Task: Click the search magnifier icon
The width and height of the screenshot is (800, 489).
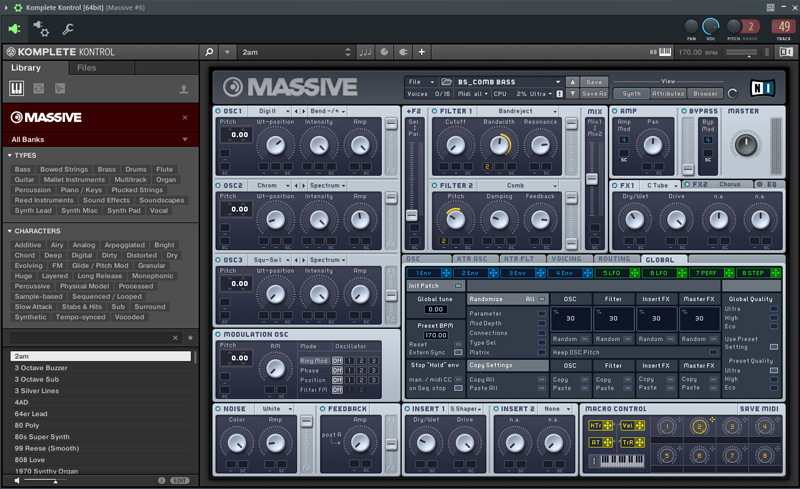Action: (x=209, y=52)
